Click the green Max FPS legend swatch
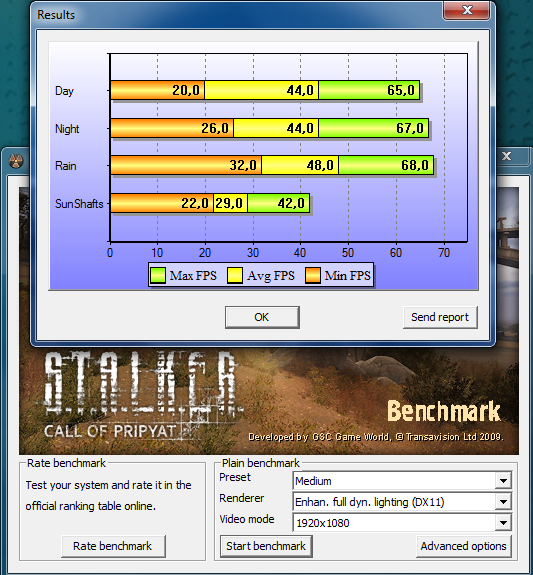Viewport: 533px width, 575px height. [x=158, y=275]
